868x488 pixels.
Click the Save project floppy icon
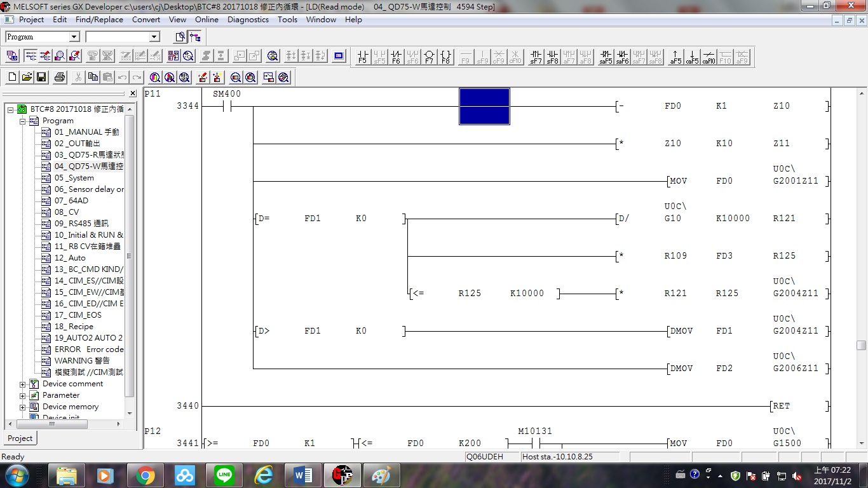(x=41, y=78)
